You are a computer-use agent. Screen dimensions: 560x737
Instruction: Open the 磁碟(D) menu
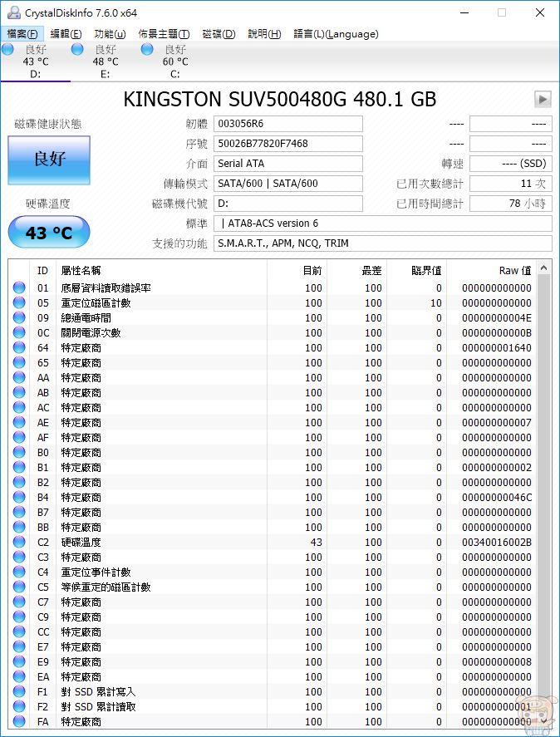pyautogui.click(x=219, y=34)
